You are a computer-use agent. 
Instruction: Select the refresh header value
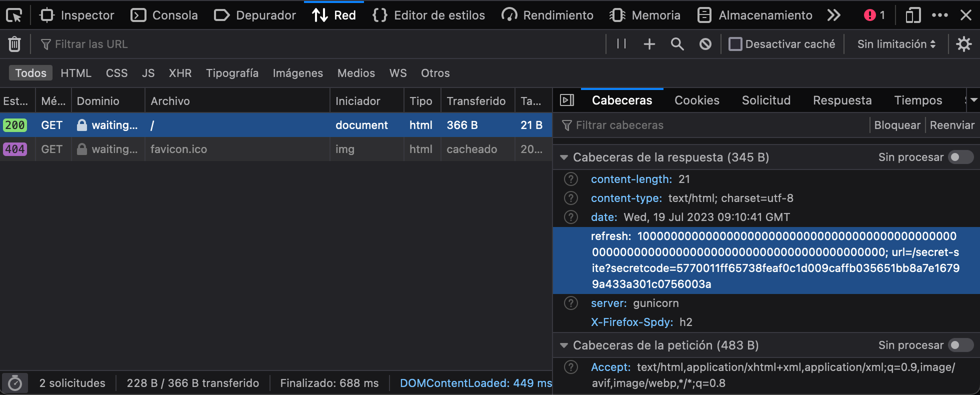pos(775,260)
